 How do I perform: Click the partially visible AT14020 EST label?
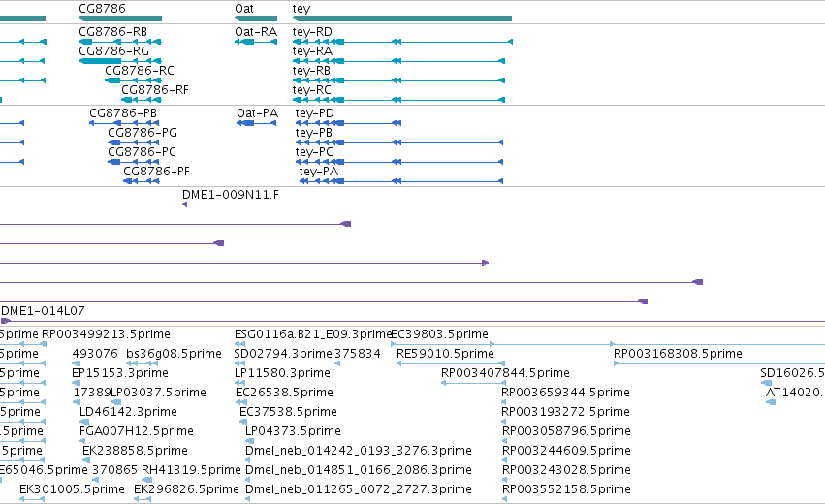tap(795, 393)
